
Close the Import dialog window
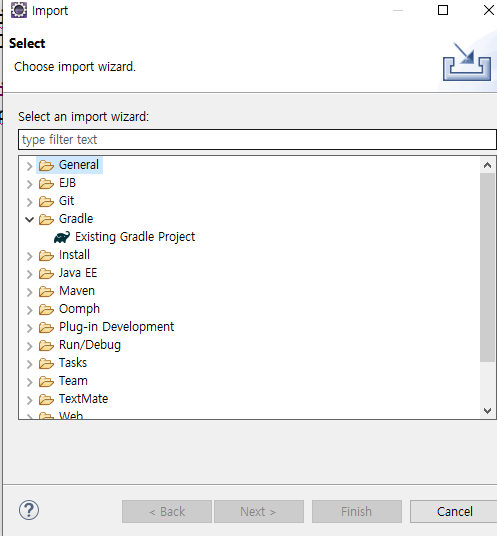489,10
